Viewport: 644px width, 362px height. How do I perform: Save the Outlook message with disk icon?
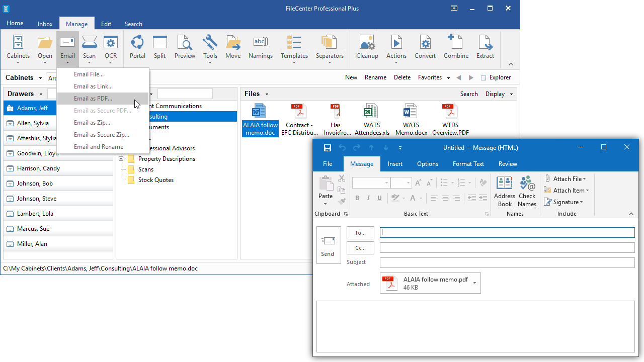coord(328,147)
